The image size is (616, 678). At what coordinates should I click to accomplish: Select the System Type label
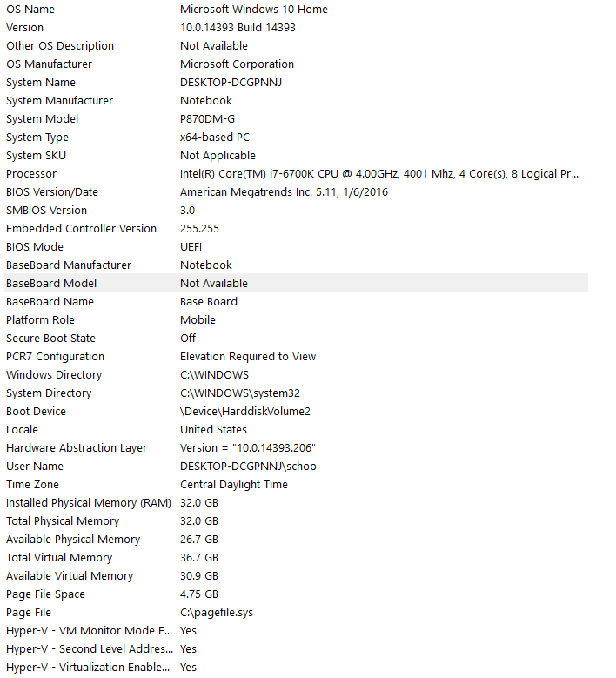pos(37,137)
